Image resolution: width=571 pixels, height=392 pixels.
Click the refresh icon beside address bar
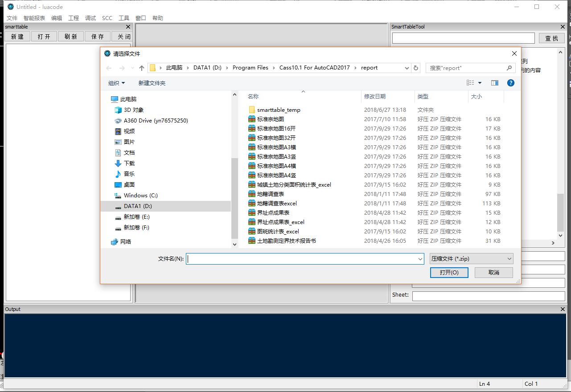coord(416,68)
